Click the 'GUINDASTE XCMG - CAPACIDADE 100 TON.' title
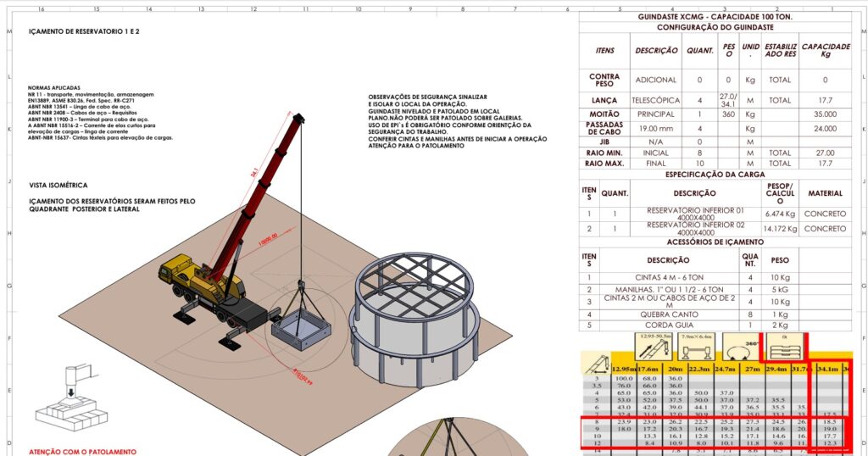868x456 pixels. click(717, 16)
